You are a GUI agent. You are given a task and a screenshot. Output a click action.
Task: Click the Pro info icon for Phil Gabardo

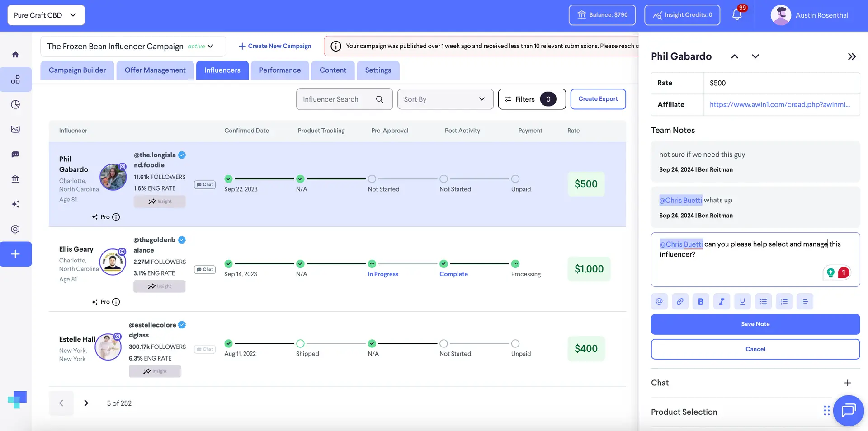[116, 217]
